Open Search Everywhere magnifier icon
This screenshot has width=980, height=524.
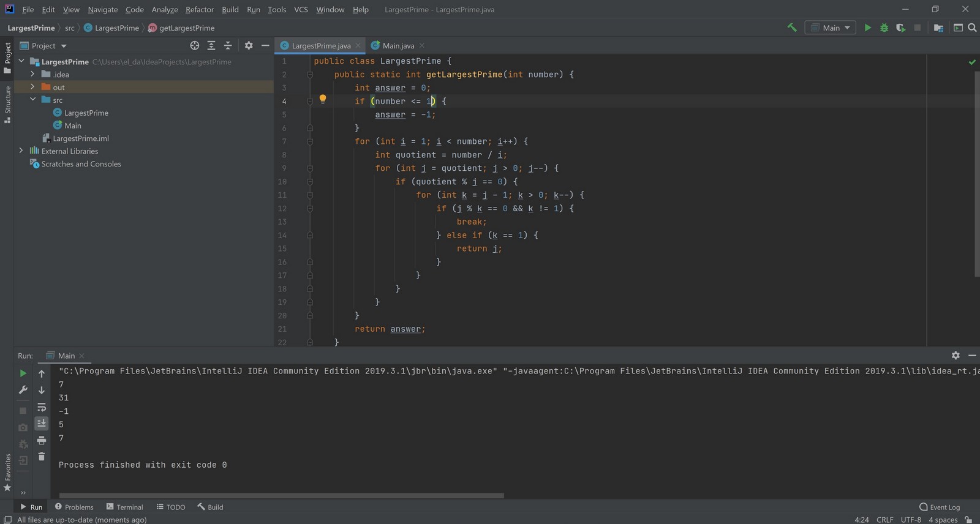coord(972,28)
